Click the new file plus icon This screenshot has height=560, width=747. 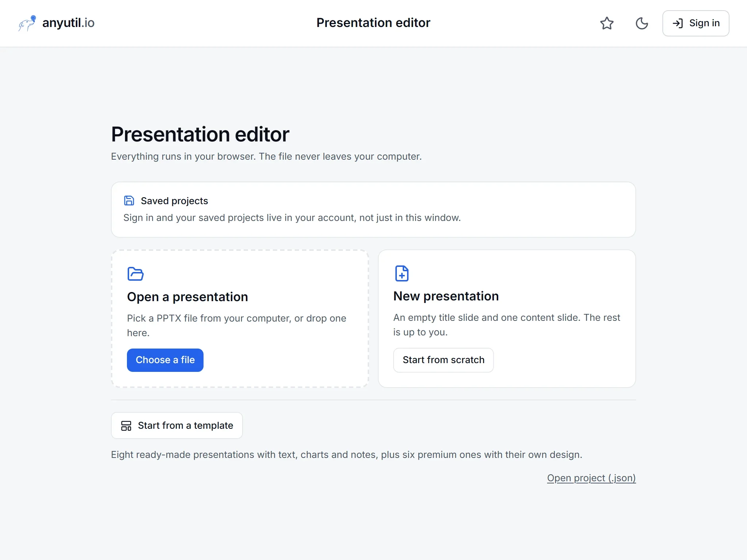[402, 273]
